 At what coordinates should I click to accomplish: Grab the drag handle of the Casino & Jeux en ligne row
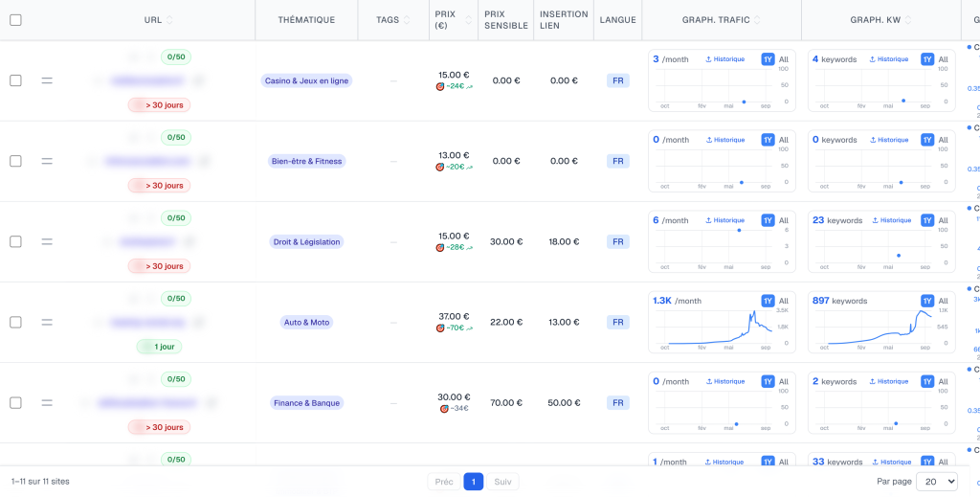tap(47, 80)
